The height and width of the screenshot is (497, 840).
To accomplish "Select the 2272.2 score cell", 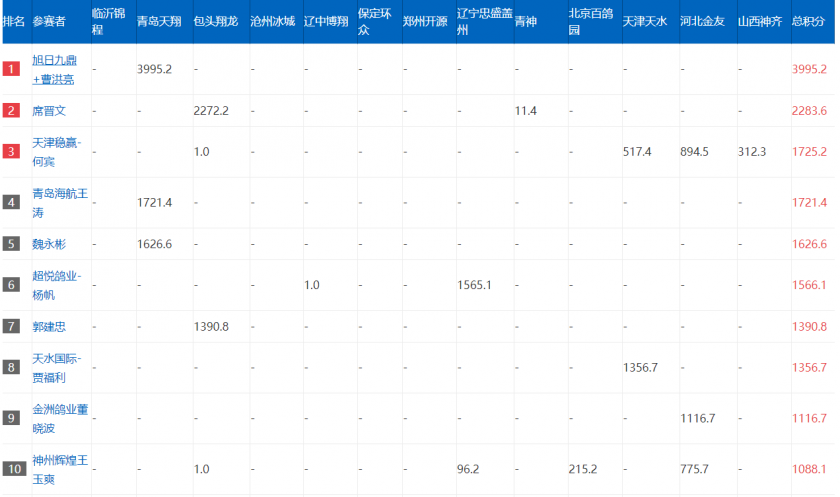I will [211, 111].
